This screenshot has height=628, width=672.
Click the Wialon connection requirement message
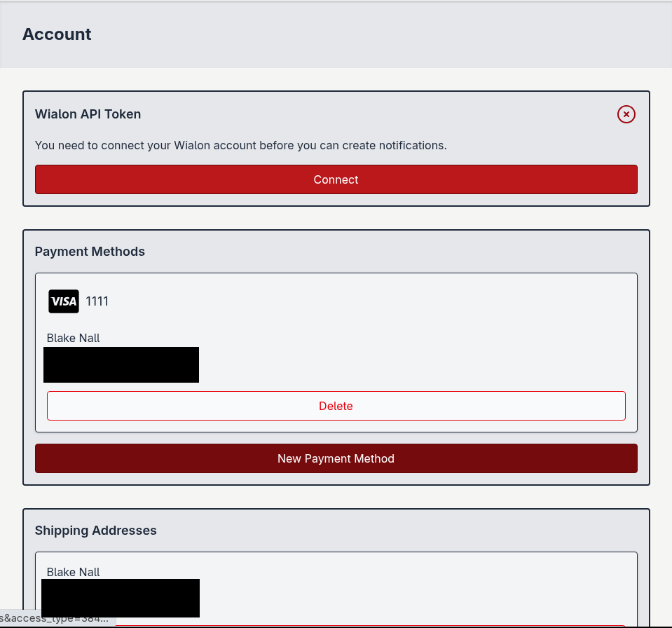(x=240, y=146)
